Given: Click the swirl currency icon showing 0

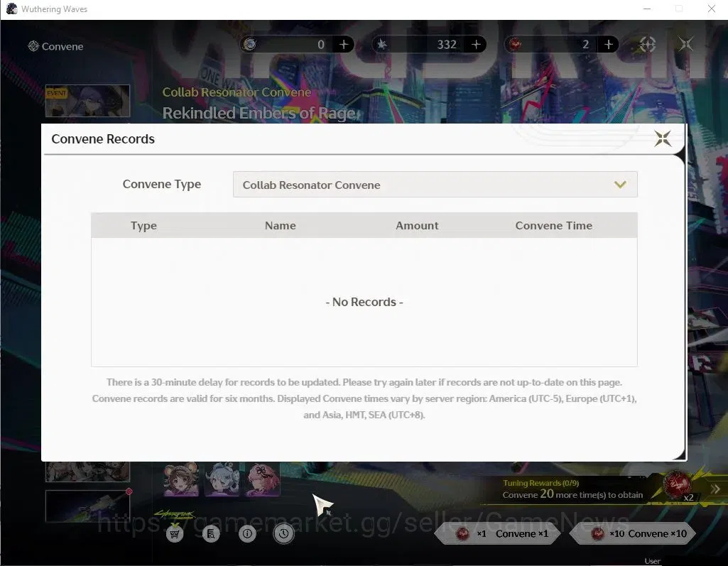Looking at the screenshot, I should 250,45.
